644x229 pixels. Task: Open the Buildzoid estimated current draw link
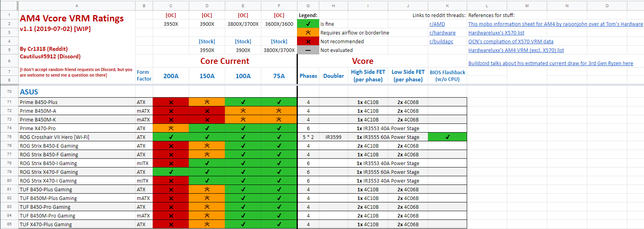[550, 64]
